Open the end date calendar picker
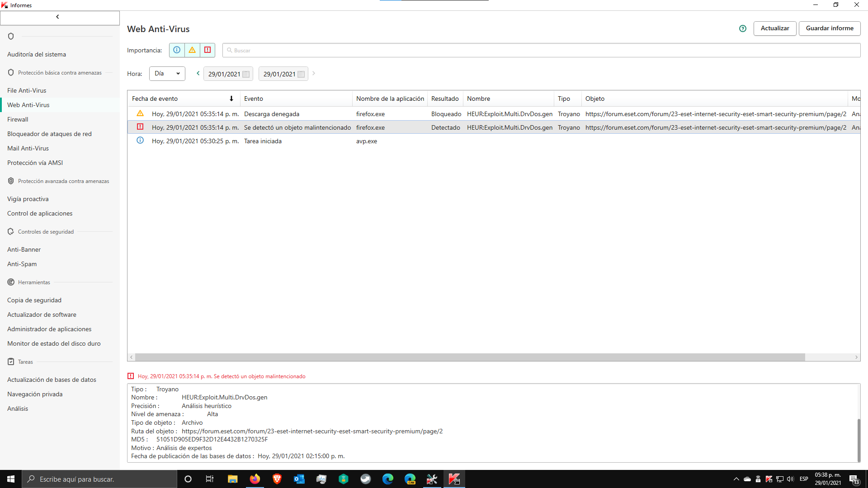 point(301,74)
